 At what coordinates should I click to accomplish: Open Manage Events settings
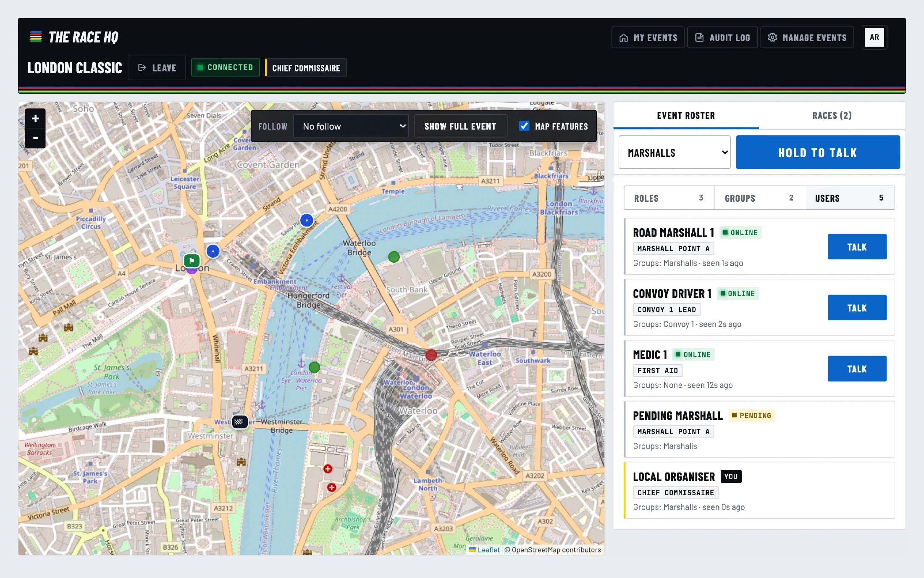click(807, 37)
